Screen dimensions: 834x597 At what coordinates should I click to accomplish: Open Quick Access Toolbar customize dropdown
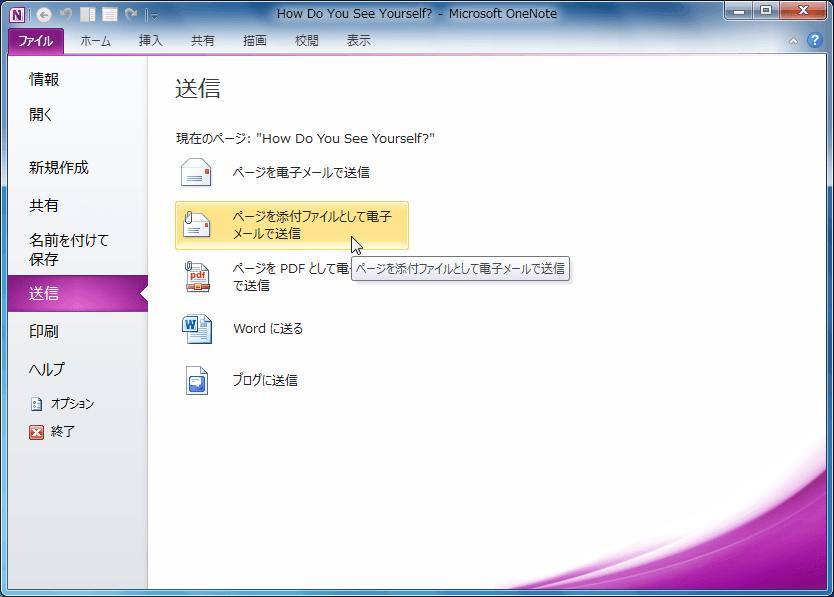(x=154, y=16)
